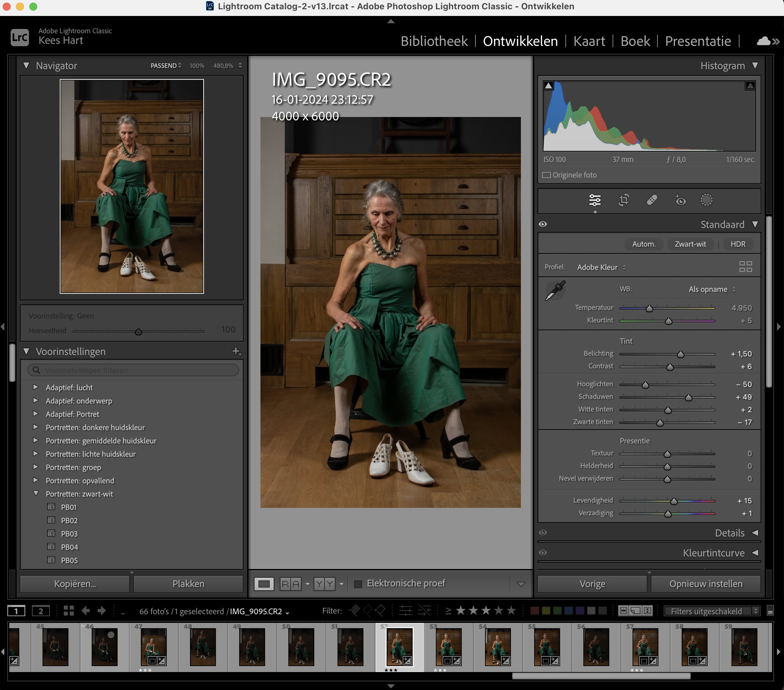This screenshot has width=784, height=690.
Task: Pick the white balance eyedropper tool
Action: click(555, 290)
